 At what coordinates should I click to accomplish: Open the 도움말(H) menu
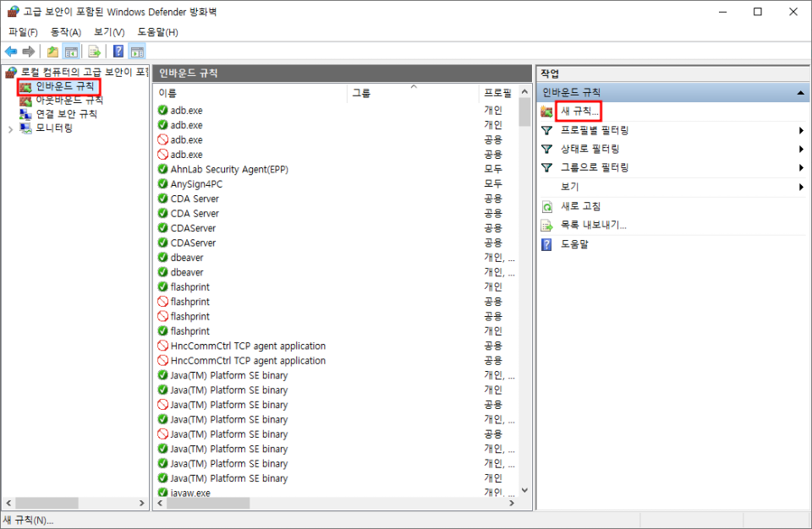pyautogui.click(x=158, y=32)
